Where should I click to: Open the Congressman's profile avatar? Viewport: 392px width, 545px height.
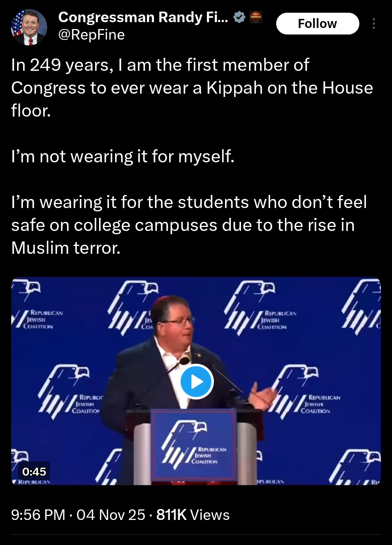[29, 27]
